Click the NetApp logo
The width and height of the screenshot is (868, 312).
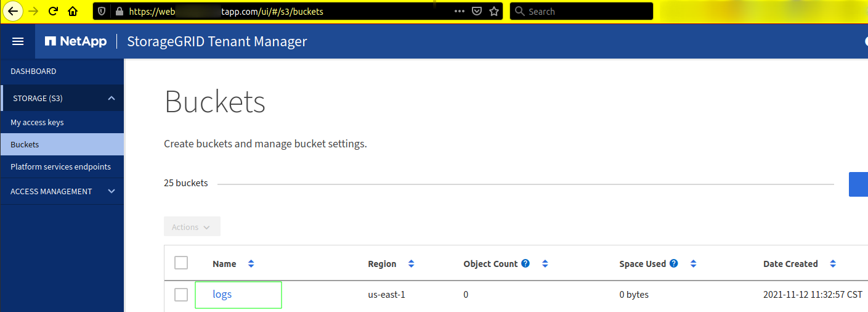[76, 41]
